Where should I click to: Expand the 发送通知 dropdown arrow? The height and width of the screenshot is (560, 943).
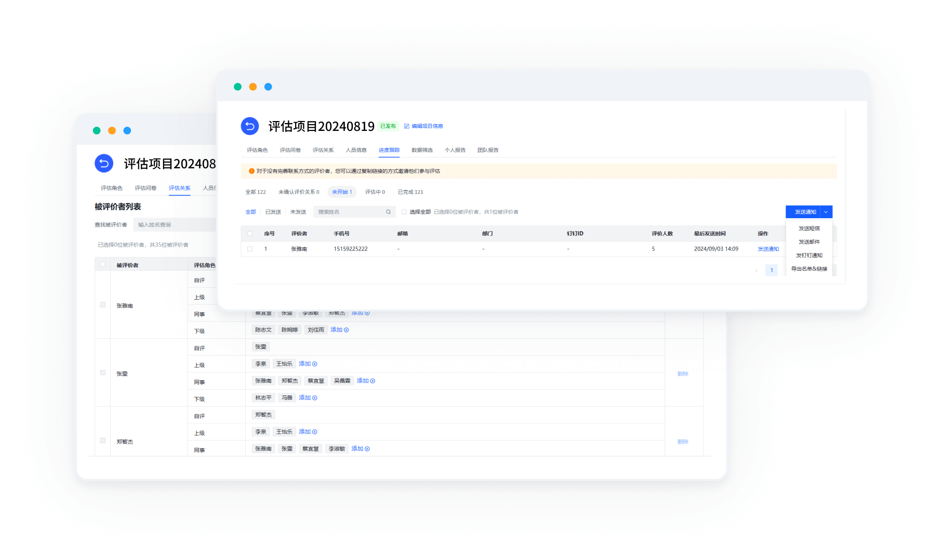(x=826, y=212)
